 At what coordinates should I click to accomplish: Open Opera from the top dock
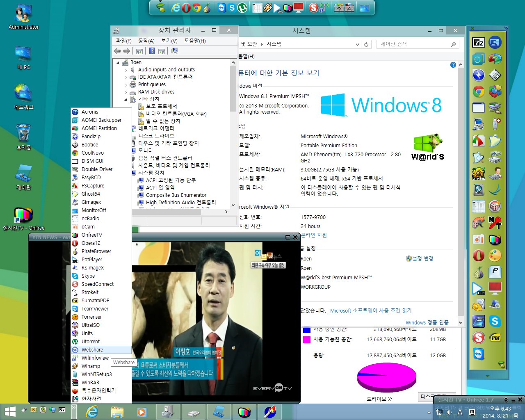[x=186, y=7]
